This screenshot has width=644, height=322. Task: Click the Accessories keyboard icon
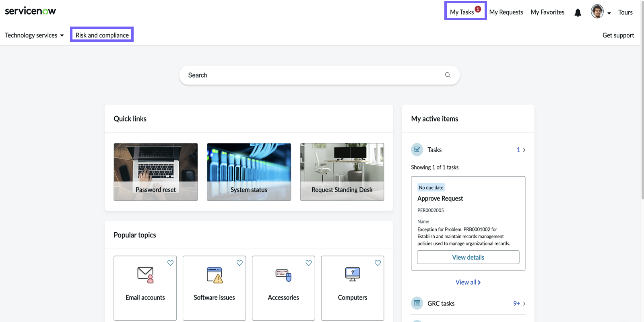[283, 275]
